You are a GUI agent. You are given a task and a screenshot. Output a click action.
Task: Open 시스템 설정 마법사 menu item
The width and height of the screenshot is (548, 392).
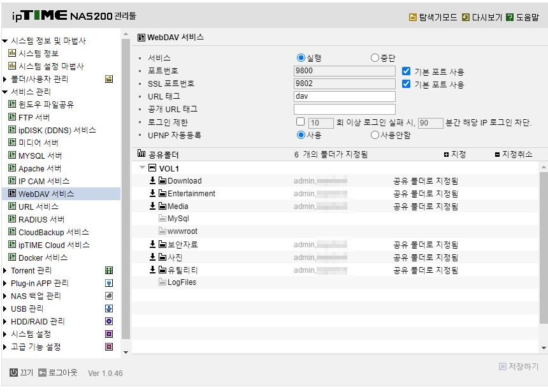pyautogui.click(x=51, y=66)
